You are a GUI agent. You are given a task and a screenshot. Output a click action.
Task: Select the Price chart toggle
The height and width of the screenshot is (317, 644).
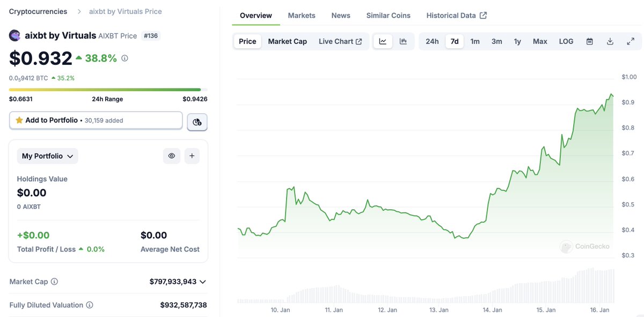coord(247,41)
